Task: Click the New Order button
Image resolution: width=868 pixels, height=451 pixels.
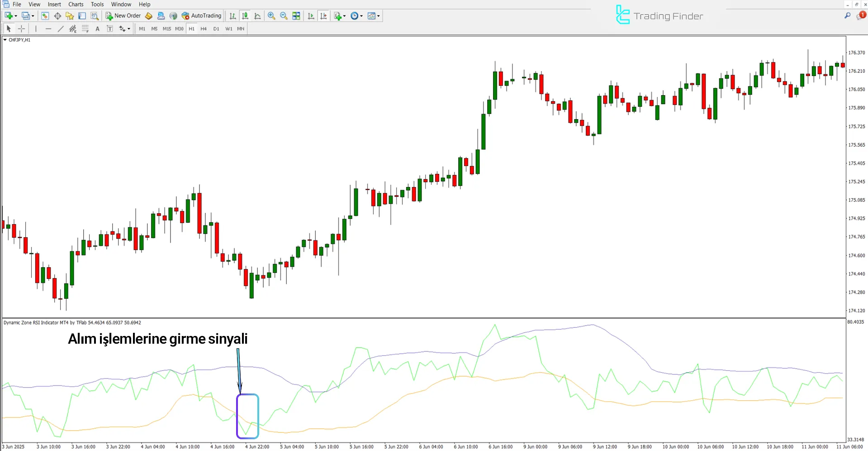Action: pyautogui.click(x=123, y=16)
